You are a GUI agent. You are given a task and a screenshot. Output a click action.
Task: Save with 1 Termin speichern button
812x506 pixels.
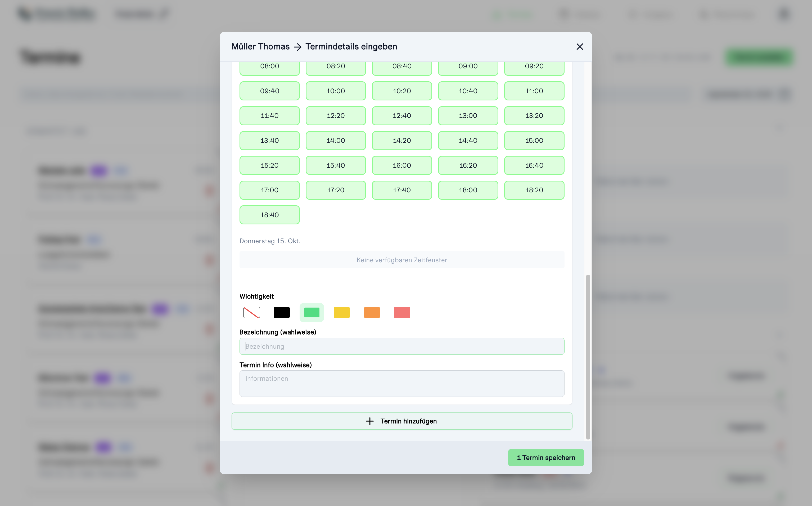click(546, 458)
